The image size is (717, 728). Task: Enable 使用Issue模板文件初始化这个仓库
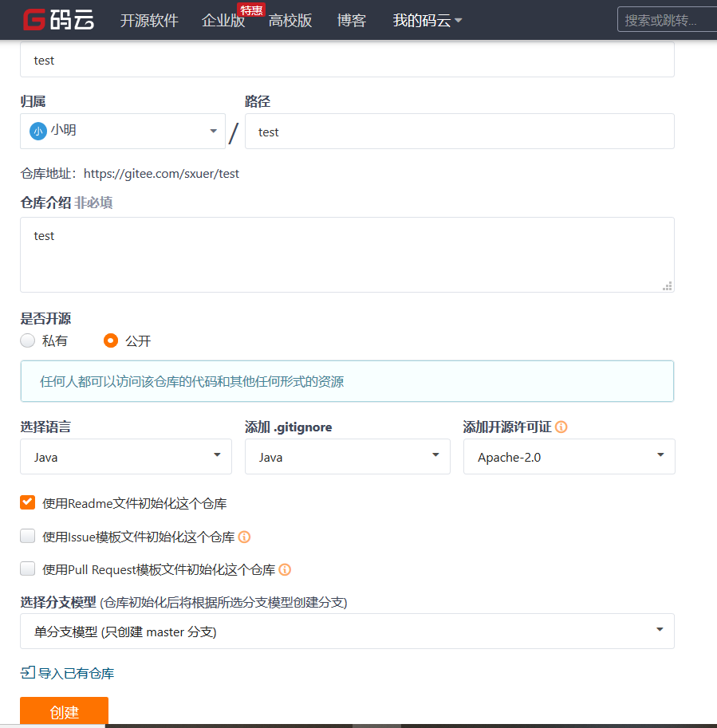(x=27, y=536)
